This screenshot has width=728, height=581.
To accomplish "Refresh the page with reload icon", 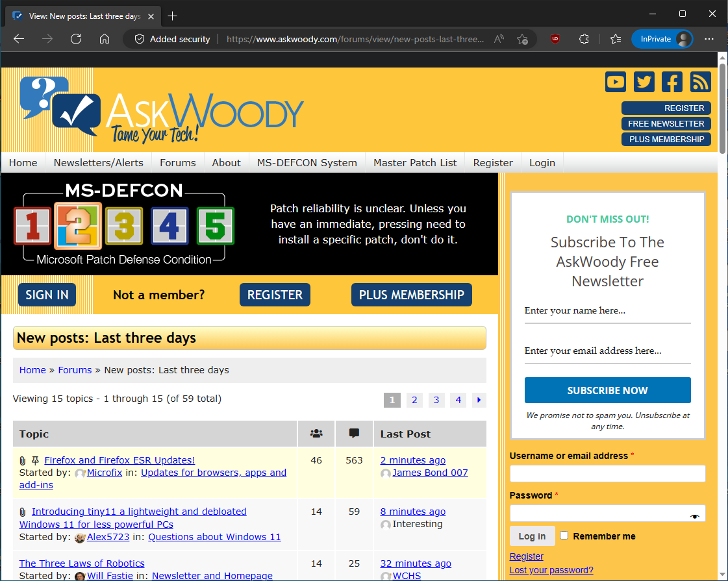I will (x=76, y=39).
